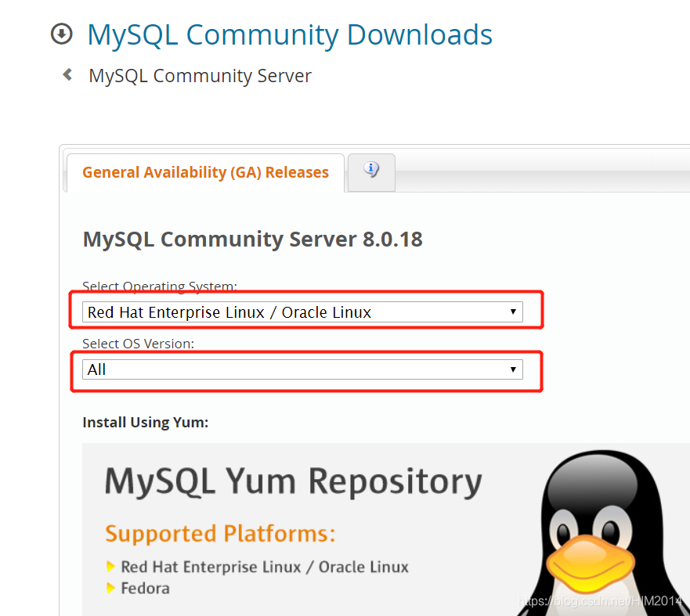690x616 pixels.
Task: Click the 'Install Using Yum:' label
Action: (146, 423)
